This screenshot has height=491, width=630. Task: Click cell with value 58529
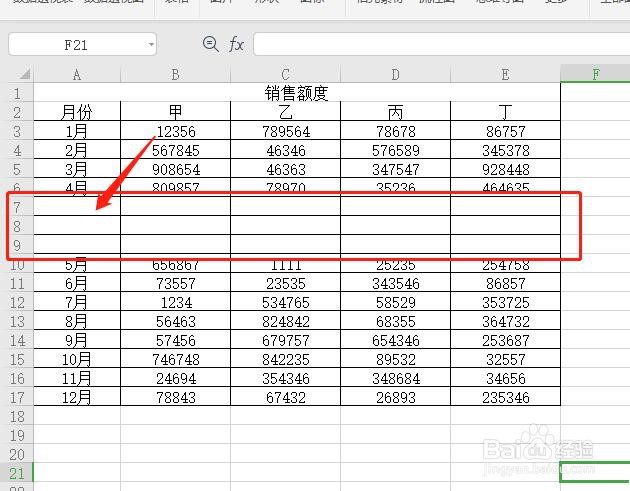click(x=395, y=302)
